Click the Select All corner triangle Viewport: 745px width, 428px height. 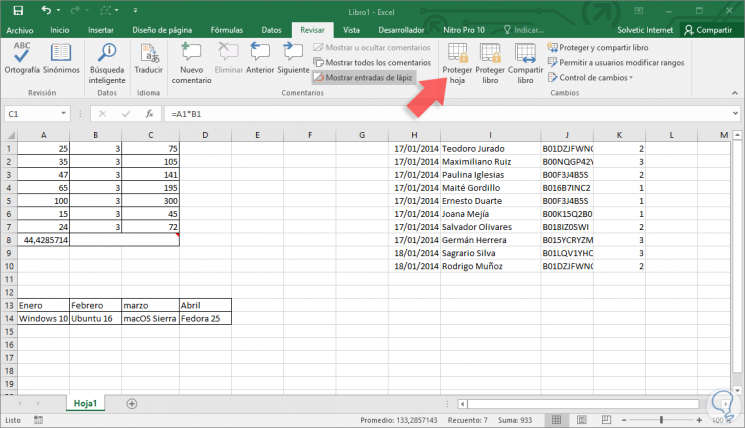(x=10, y=135)
